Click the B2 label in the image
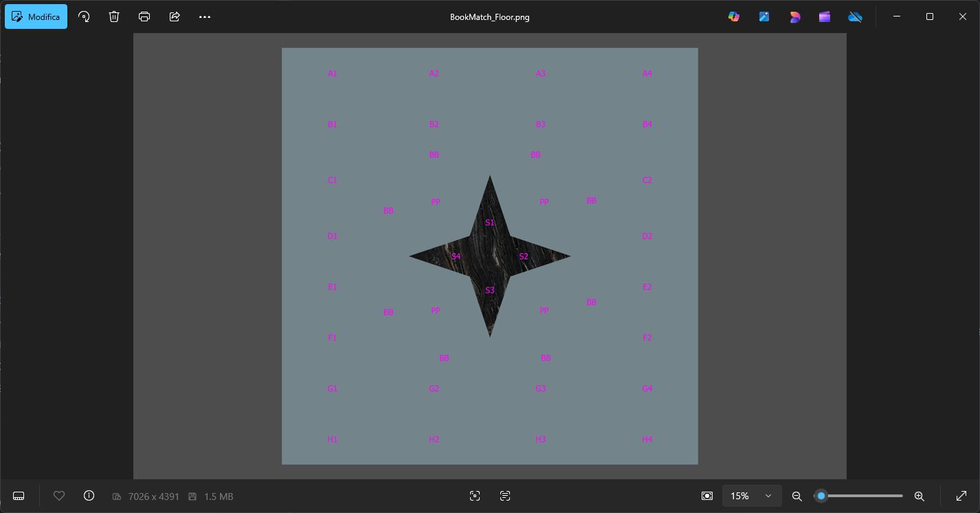980x513 pixels. pos(434,124)
